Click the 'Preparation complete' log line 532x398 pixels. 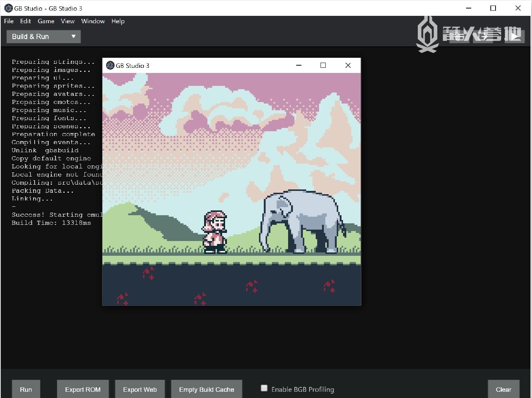point(53,134)
